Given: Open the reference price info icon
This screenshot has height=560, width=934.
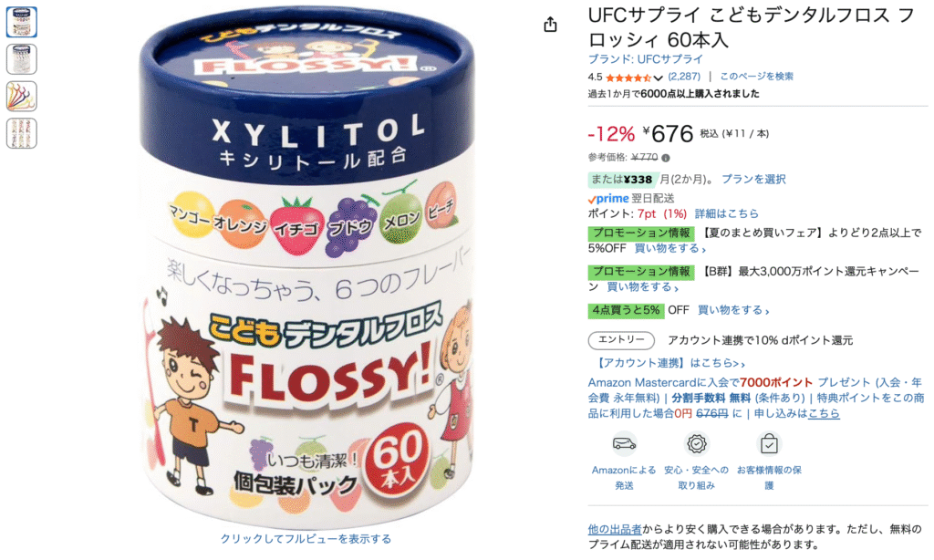Looking at the screenshot, I should pos(665,158).
